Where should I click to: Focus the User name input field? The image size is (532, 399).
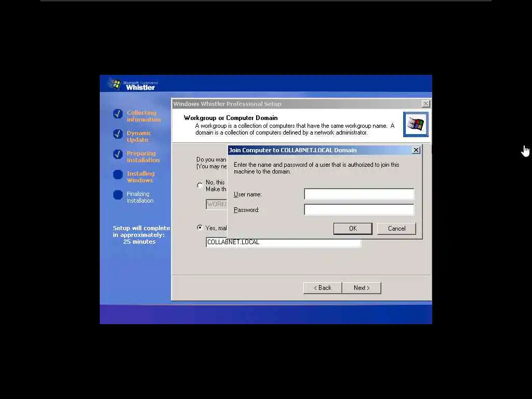point(359,194)
